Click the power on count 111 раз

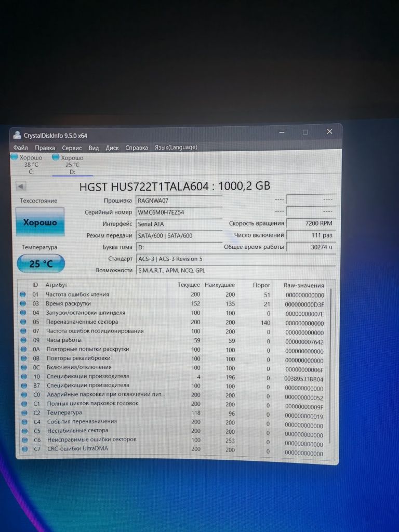pos(311,235)
